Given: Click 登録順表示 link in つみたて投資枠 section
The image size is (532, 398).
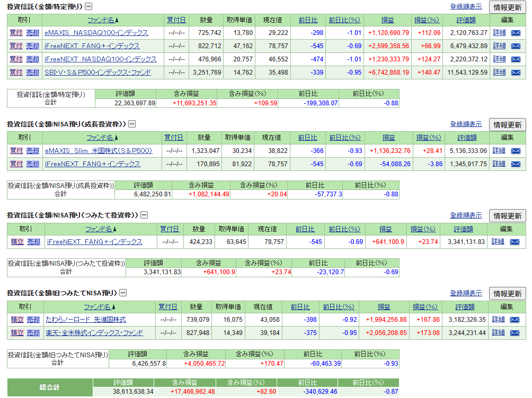Looking at the screenshot, I should 466,215.
